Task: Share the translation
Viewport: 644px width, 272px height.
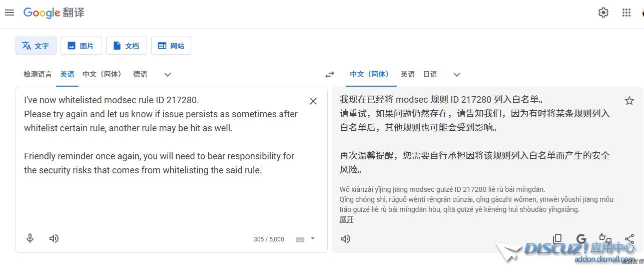Action: 629,239
